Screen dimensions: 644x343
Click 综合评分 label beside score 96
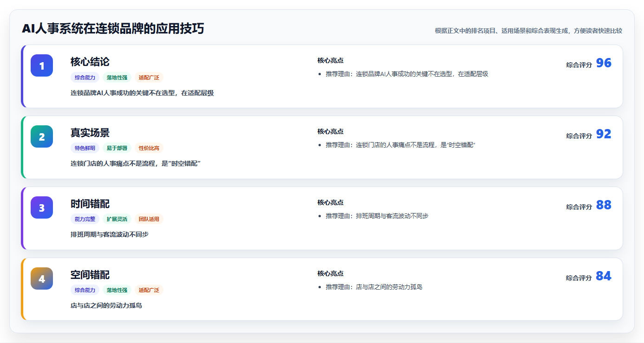(579, 65)
